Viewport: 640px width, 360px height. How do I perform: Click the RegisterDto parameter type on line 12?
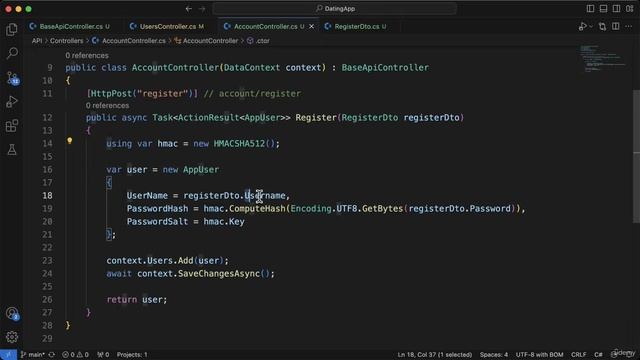(369, 118)
